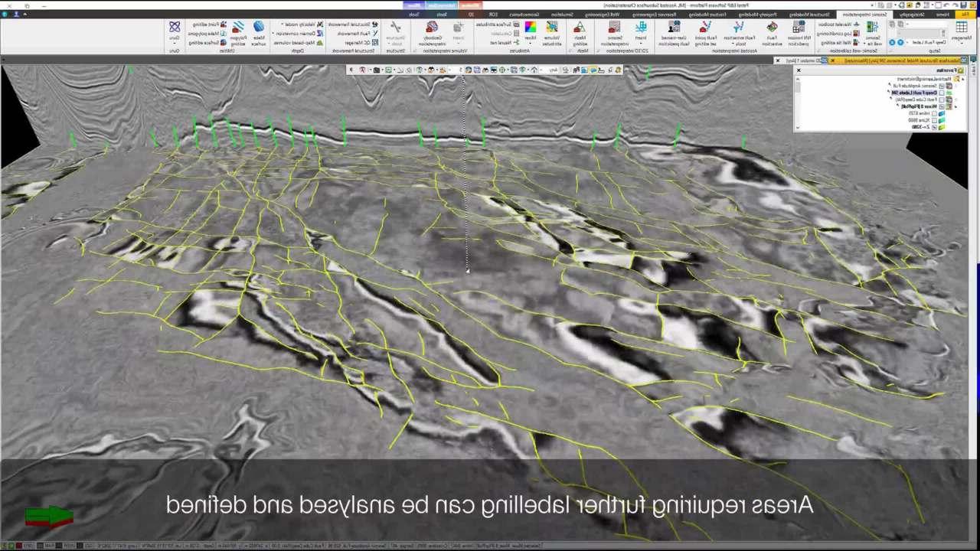Toggle Fault Cube Deep checkbox
This screenshot has width=980, height=551.
942,99
